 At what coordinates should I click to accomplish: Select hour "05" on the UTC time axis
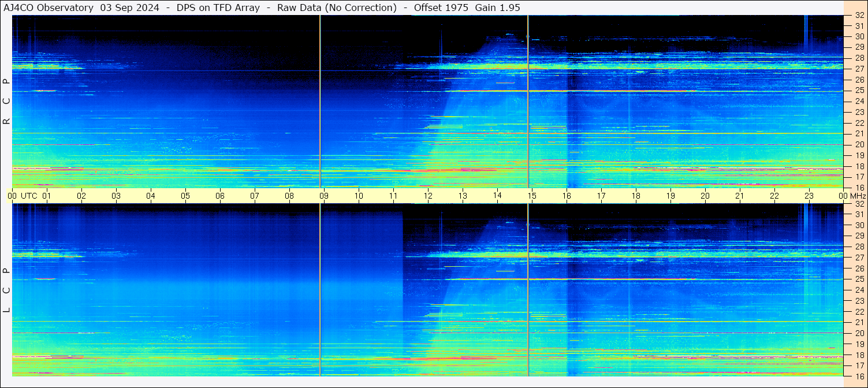click(x=185, y=196)
